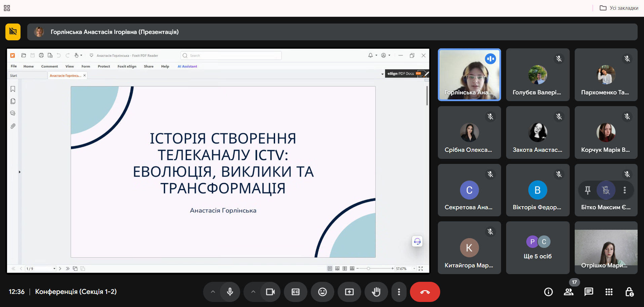Screen dimensions: 644x307
Task: Open the bookmarks panel icon in Foxit sidebar
Action: (x=13, y=89)
